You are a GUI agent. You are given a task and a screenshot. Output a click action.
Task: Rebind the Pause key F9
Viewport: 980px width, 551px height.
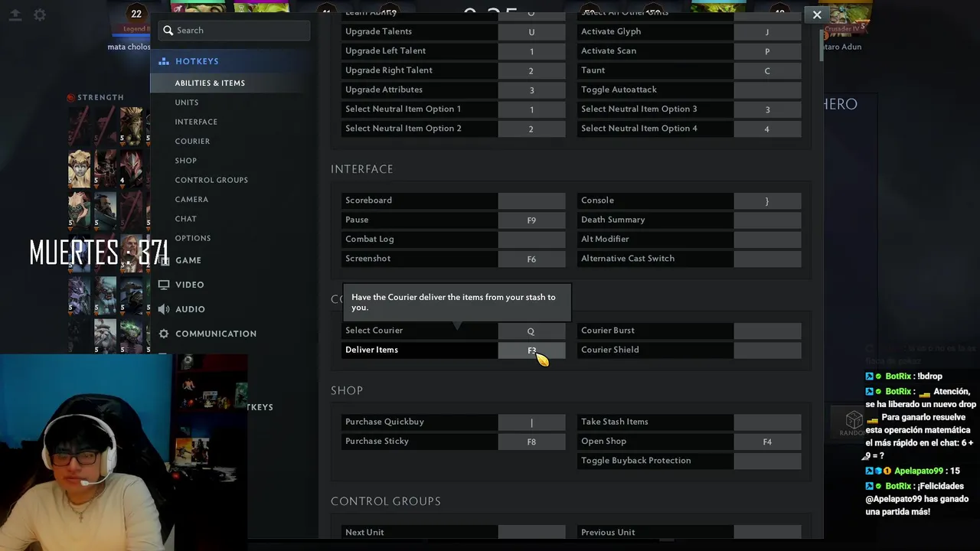(x=531, y=220)
